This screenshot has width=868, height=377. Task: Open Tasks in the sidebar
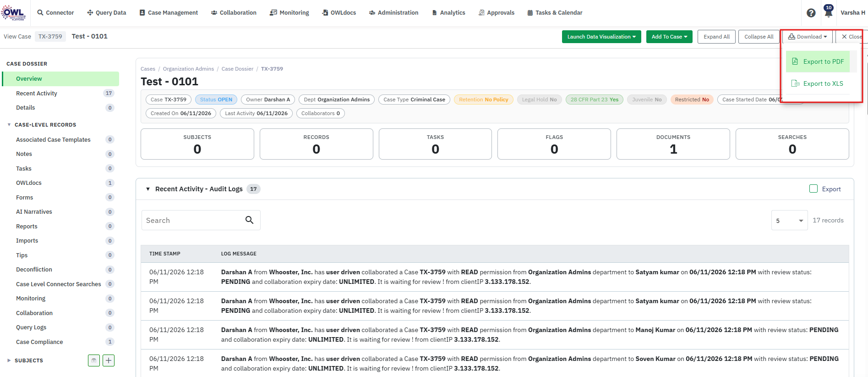[60, 168]
